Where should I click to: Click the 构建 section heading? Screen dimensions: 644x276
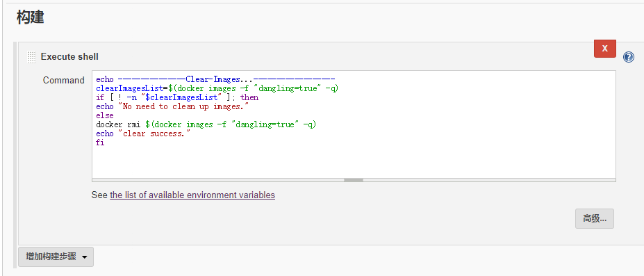click(31, 17)
